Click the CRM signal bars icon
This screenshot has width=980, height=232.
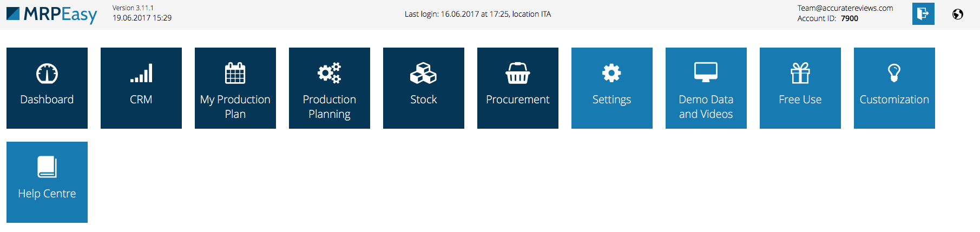141,74
